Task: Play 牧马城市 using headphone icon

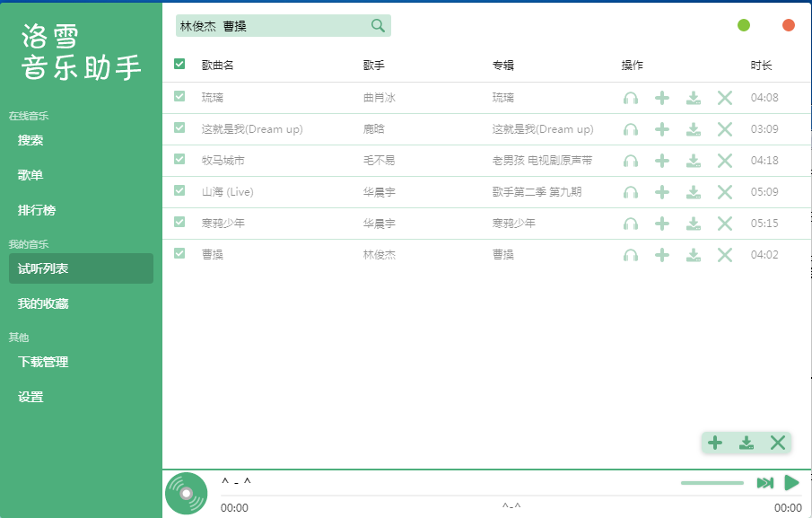Action: click(630, 161)
